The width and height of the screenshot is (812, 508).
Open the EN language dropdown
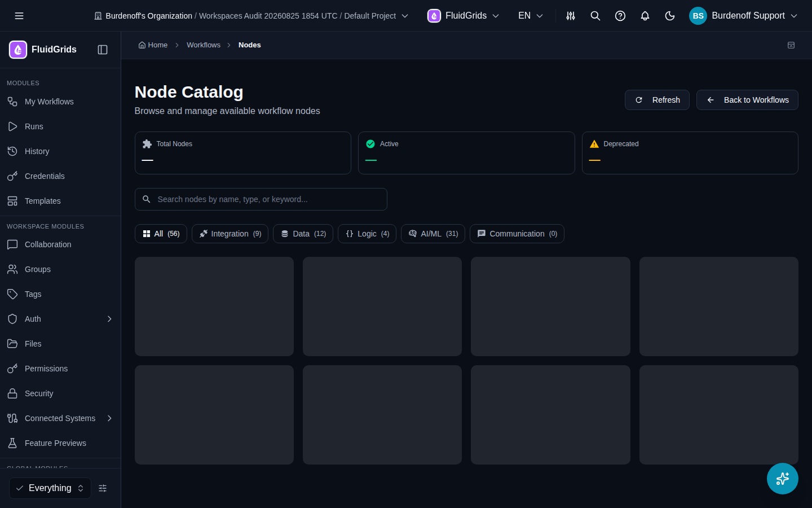531,16
